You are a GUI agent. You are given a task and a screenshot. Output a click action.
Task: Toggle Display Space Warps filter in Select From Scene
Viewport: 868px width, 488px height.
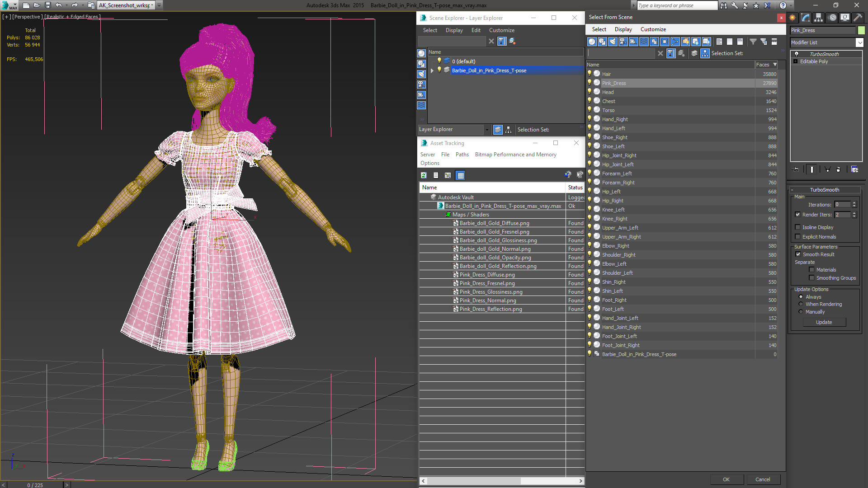click(644, 42)
